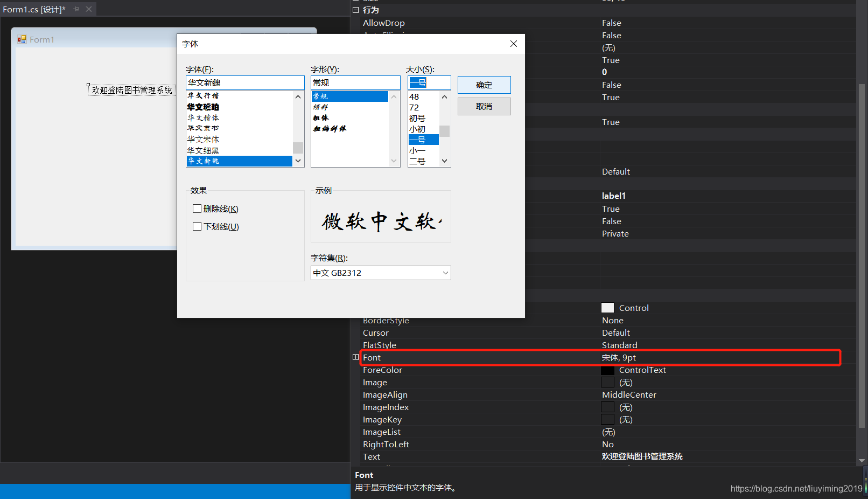Click the Control color swatch

[607, 308]
